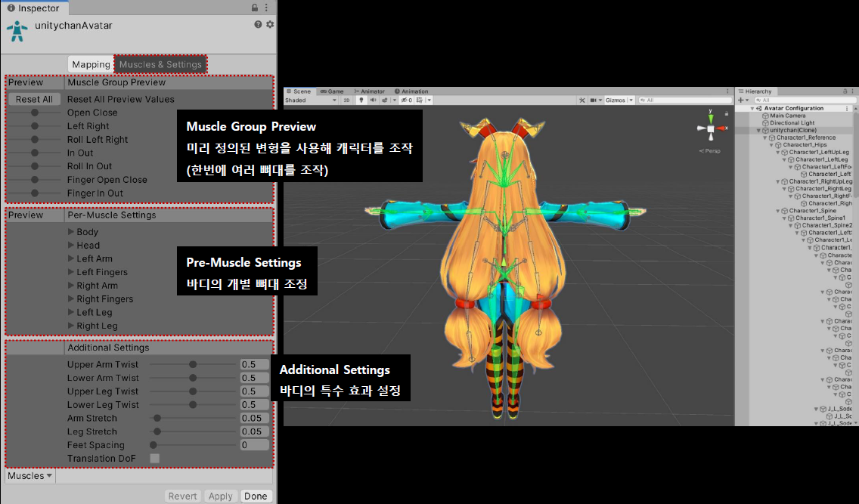This screenshot has height=504, width=859.
Task: Open the Scene grid settings dropdown arrow
Action: 429,100
